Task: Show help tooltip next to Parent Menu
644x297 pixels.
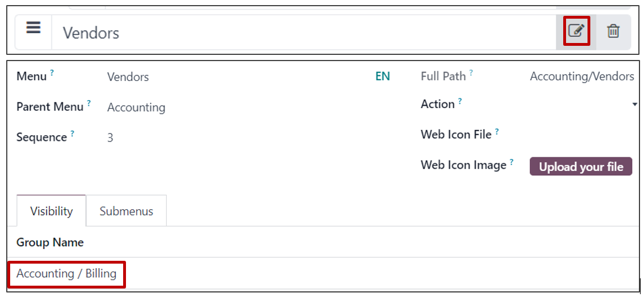Action: pyautogui.click(x=89, y=102)
